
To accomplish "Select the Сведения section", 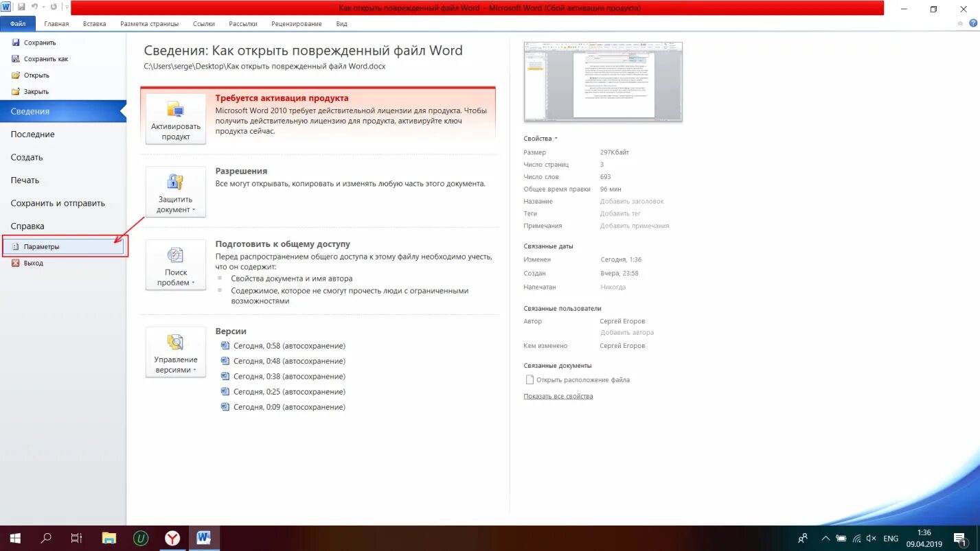I will pyautogui.click(x=63, y=111).
